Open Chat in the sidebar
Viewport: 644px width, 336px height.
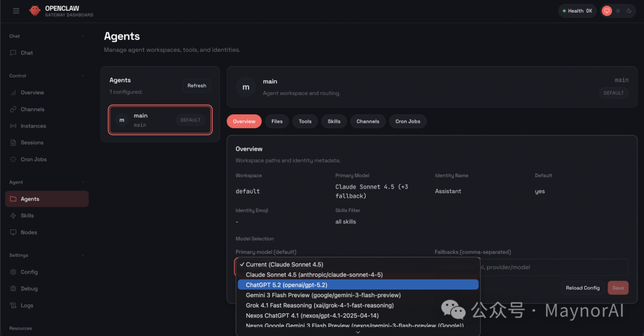[47, 53]
